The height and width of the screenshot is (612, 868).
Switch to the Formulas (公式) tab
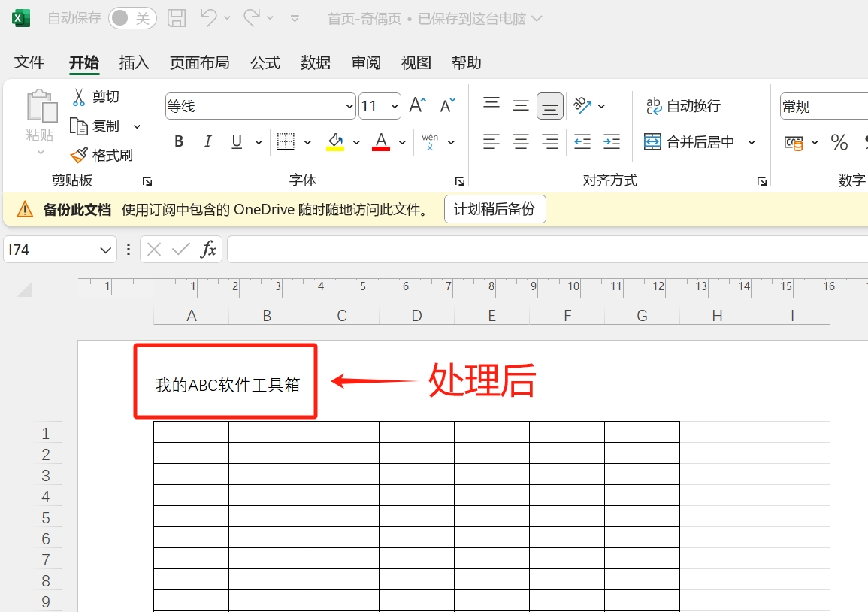pos(265,63)
